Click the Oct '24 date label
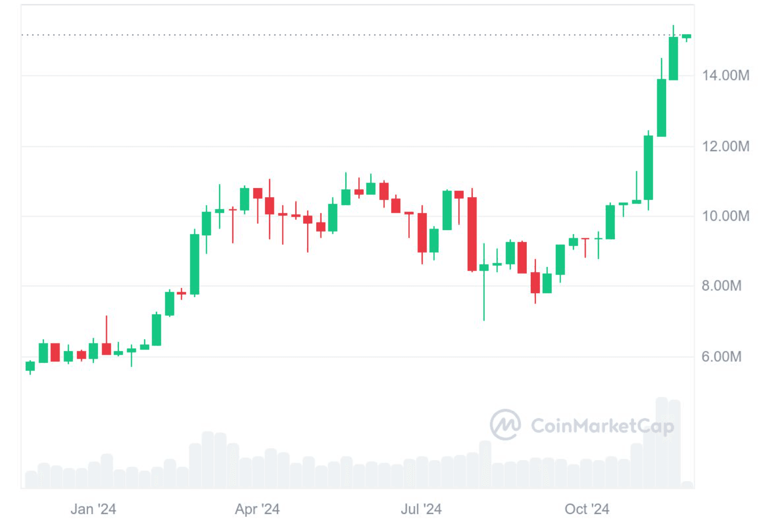The height and width of the screenshot is (532, 760). pyautogui.click(x=587, y=509)
